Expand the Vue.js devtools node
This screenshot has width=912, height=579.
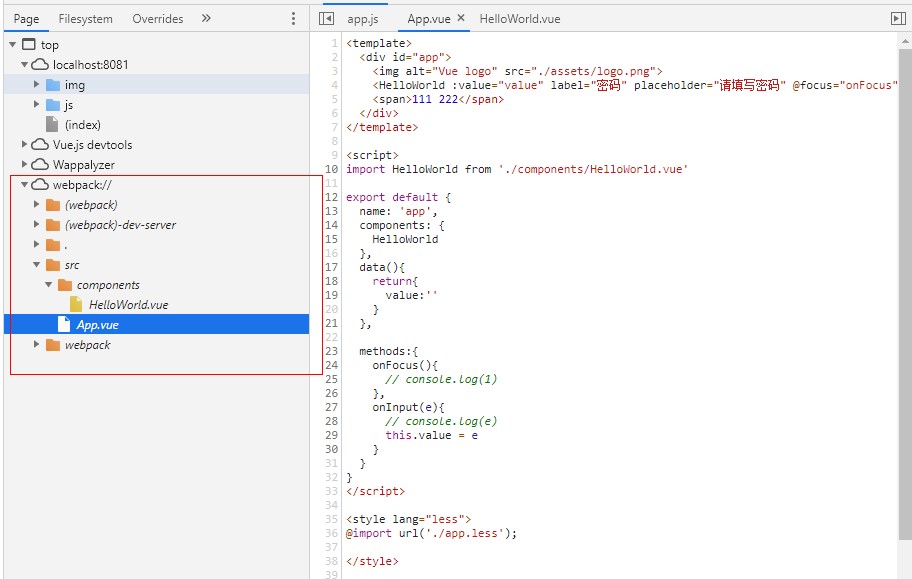(24, 144)
